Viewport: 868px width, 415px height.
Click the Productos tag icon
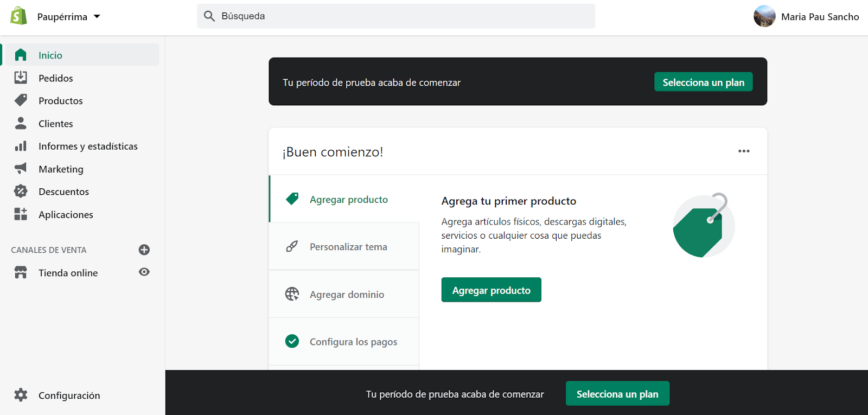coord(21,100)
